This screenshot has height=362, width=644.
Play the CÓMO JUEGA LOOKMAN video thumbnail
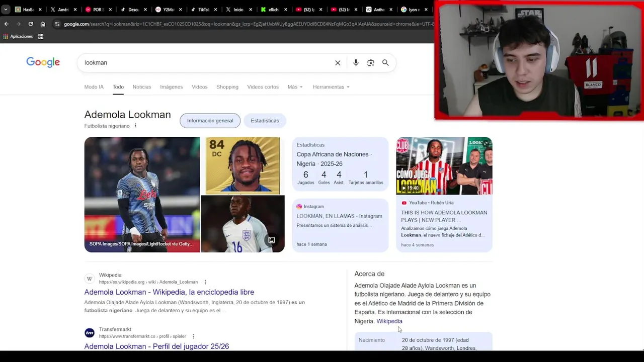coord(444,165)
